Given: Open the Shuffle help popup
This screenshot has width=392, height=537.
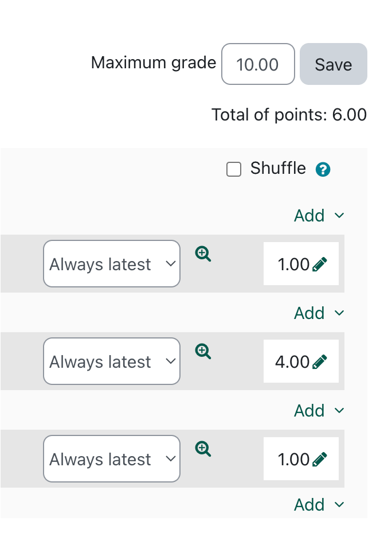Looking at the screenshot, I should point(323,169).
